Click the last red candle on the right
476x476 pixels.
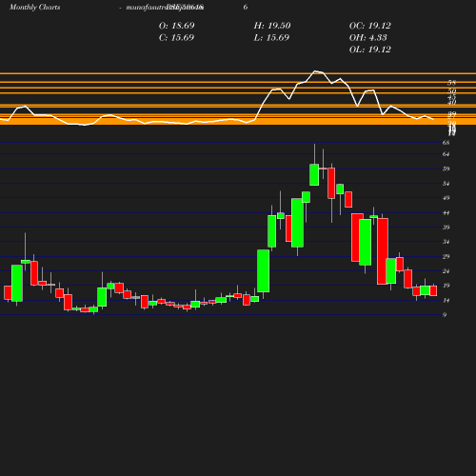click(433, 290)
